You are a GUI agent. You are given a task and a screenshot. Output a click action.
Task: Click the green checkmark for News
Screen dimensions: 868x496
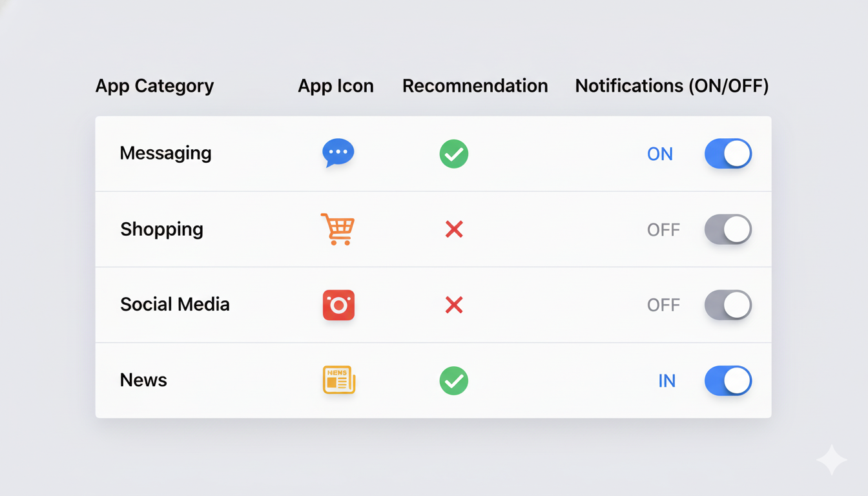[454, 380]
